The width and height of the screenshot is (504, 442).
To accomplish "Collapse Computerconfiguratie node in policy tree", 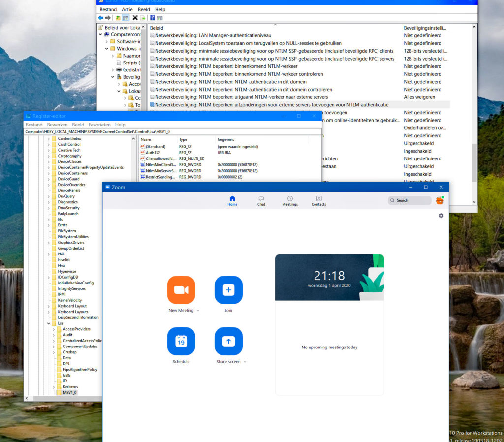I will [x=100, y=34].
